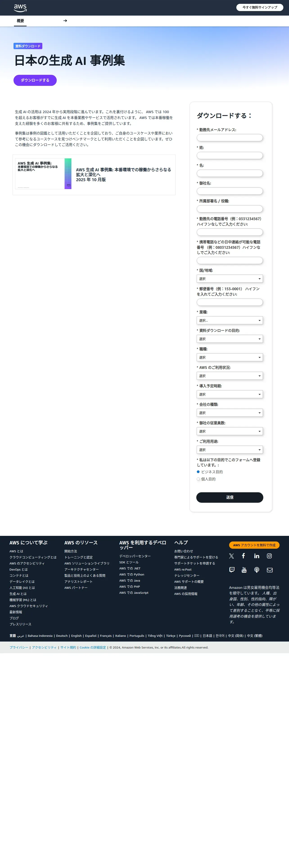
Task: Open 生成 AI とは footer link
Action: pos(18,594)
